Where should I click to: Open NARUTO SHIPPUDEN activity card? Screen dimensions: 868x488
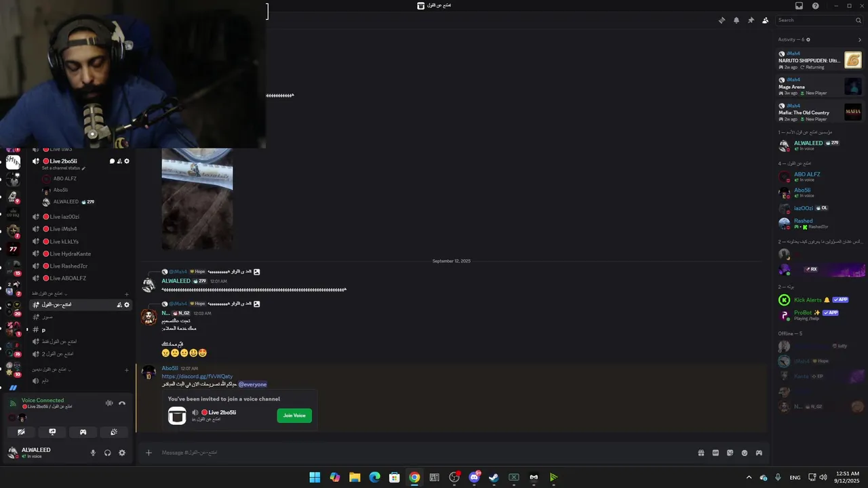(820, 60)
